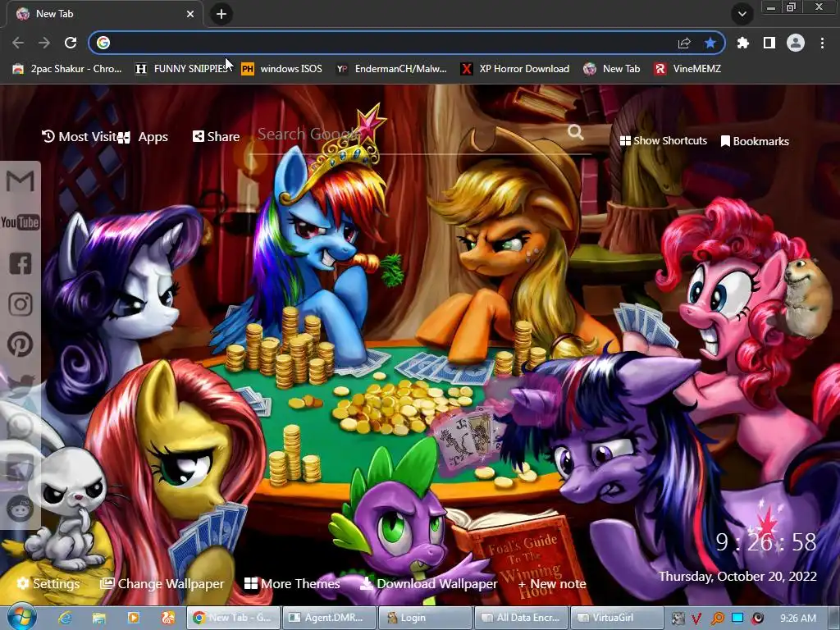
Task: Open FUNNY SNIPPIES bookmark
Action: [182, 69]
